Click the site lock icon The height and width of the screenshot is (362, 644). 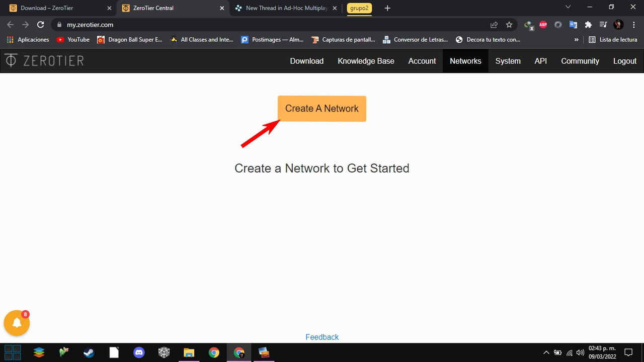point(59,25)
